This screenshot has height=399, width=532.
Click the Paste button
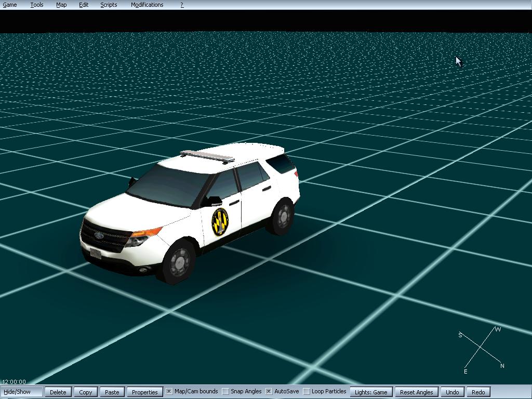[x=112, y=392]
